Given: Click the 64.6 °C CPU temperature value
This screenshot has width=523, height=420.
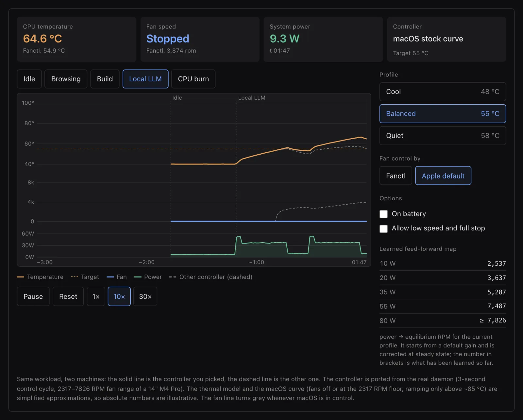Looking at the screenshot, I should click(42, 39).
